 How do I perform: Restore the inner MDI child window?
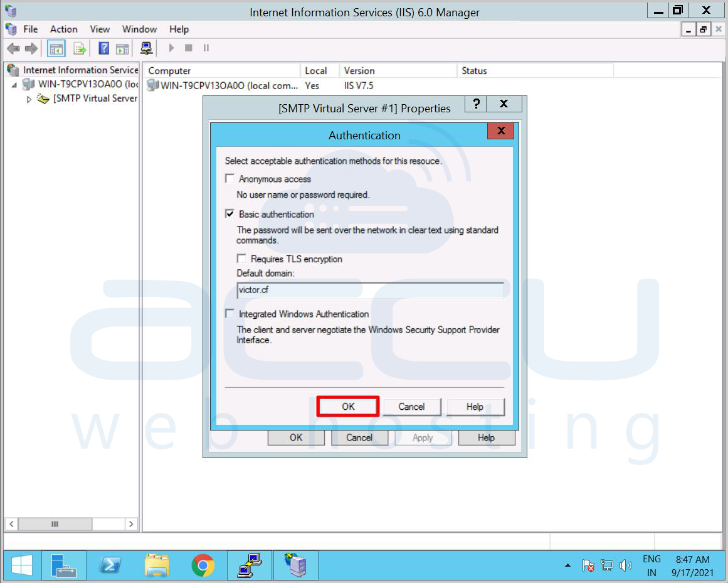704,29
